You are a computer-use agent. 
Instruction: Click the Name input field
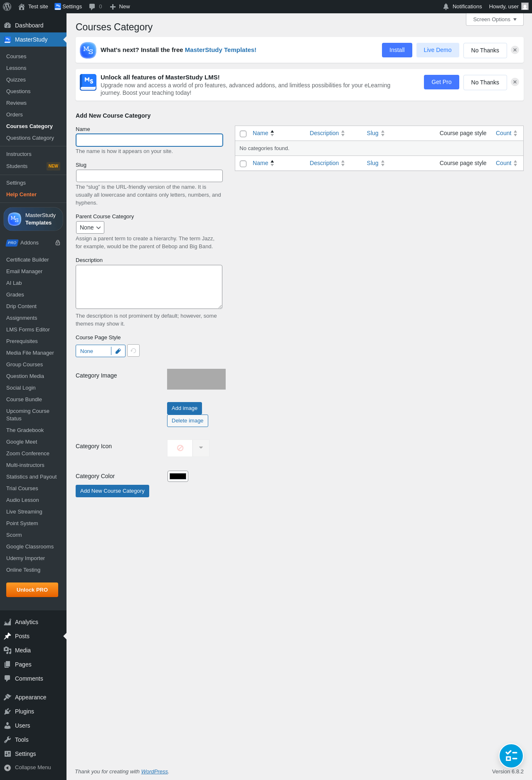149,140
